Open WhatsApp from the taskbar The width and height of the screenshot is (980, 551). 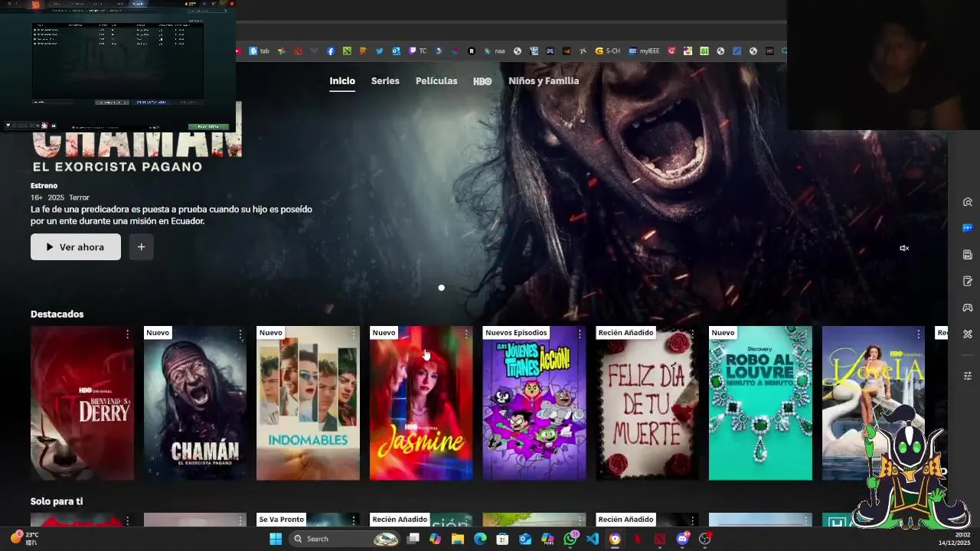[x=570, y=539]
